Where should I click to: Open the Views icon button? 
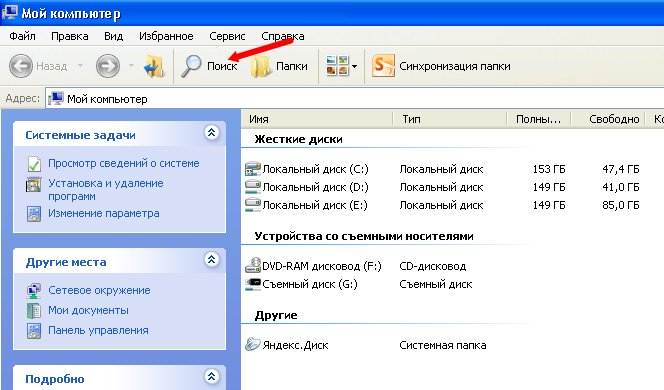[338, 66]
